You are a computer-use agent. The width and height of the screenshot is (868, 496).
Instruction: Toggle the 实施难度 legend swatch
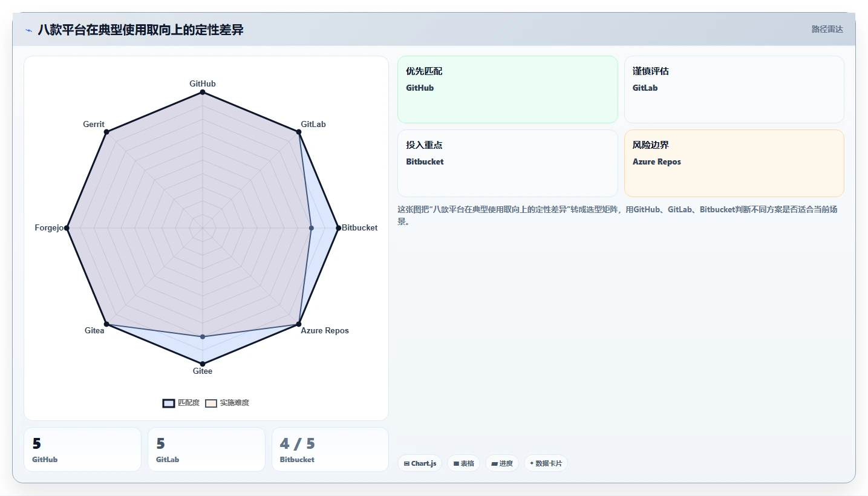(211, 403)
